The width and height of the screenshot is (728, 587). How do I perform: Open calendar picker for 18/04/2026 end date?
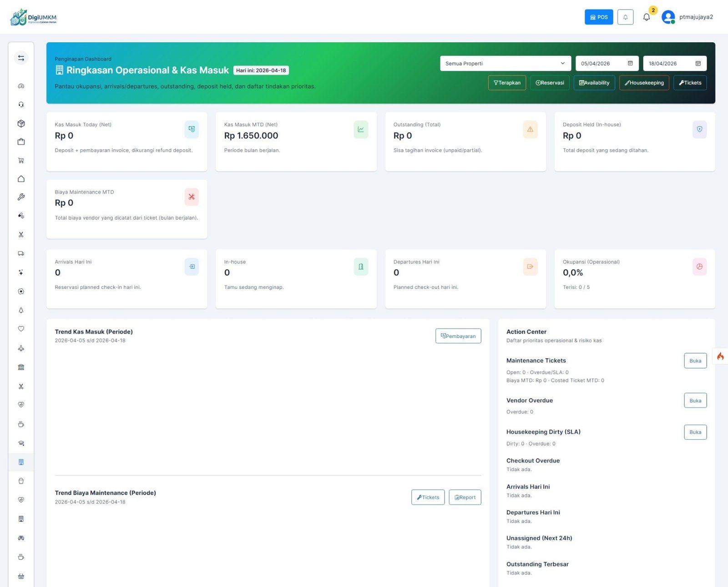tap(698, 64)
